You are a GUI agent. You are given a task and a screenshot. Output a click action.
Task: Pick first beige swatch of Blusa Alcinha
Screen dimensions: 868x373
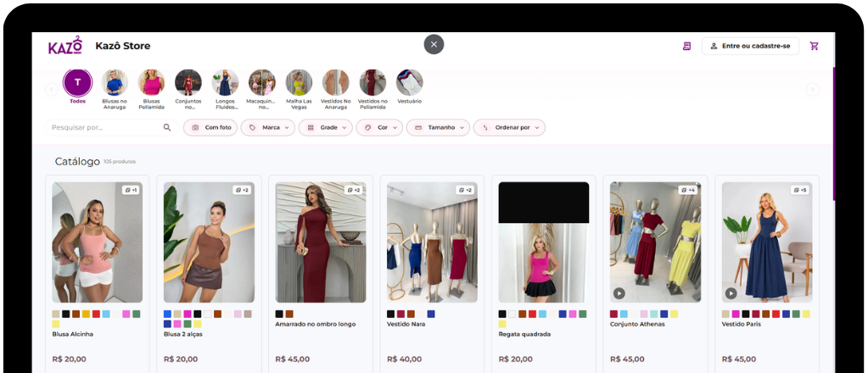click(x=56, y=314)
